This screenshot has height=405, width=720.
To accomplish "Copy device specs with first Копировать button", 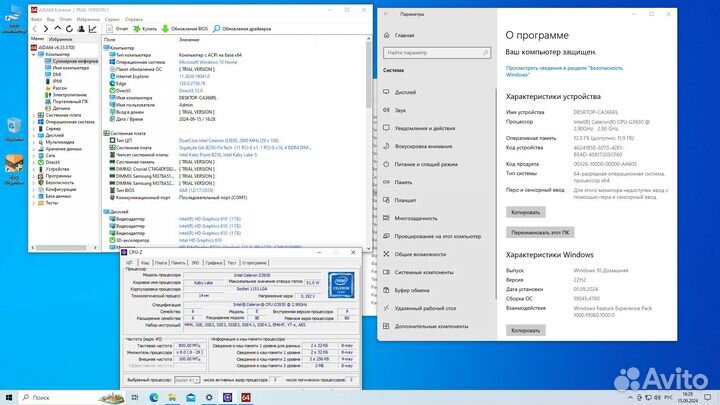I will click(526, 212).
